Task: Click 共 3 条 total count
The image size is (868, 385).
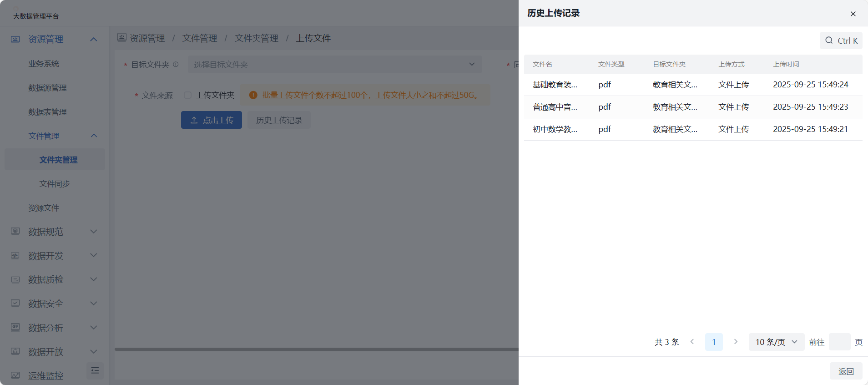Action: coord(667,342)
